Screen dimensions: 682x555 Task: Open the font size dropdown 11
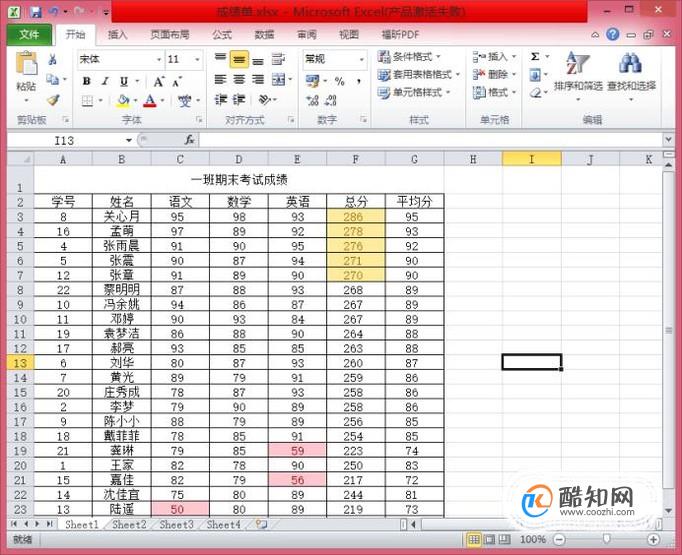(197, 59)
